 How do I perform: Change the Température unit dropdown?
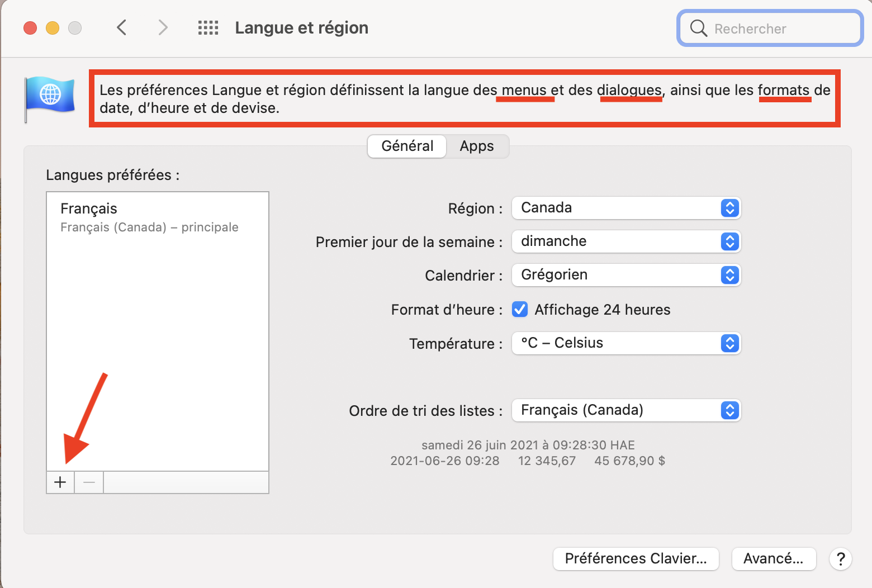[x=626, y=343]
